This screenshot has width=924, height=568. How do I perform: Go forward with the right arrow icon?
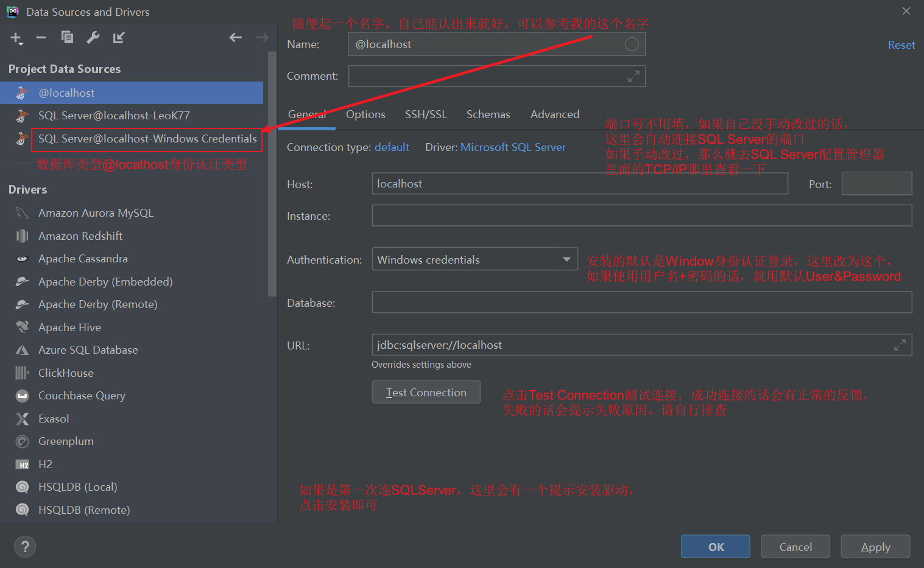[x=262, y=38]
